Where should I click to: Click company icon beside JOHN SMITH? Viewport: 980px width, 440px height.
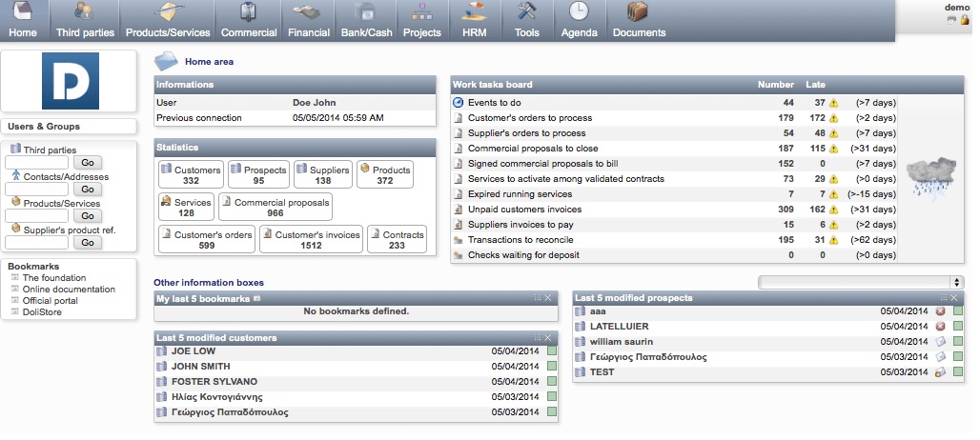[162, 367]
